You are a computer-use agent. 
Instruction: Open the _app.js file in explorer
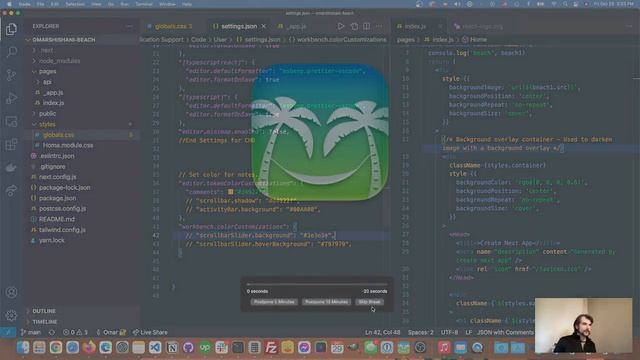click(53, 93)
